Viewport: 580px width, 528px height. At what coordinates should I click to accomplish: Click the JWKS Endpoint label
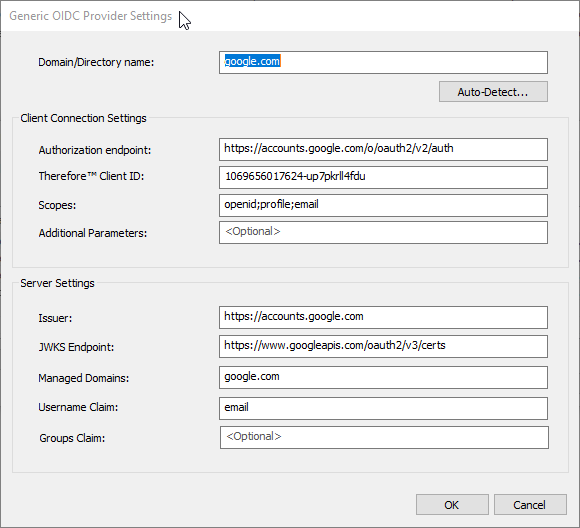point(76,347)
